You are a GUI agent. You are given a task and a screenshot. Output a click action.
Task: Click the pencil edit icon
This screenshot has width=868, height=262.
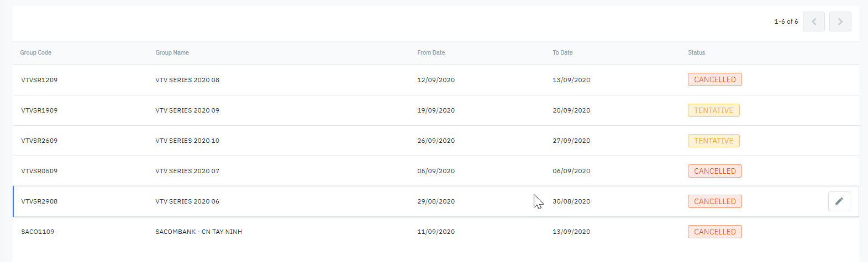coord(839,201)
